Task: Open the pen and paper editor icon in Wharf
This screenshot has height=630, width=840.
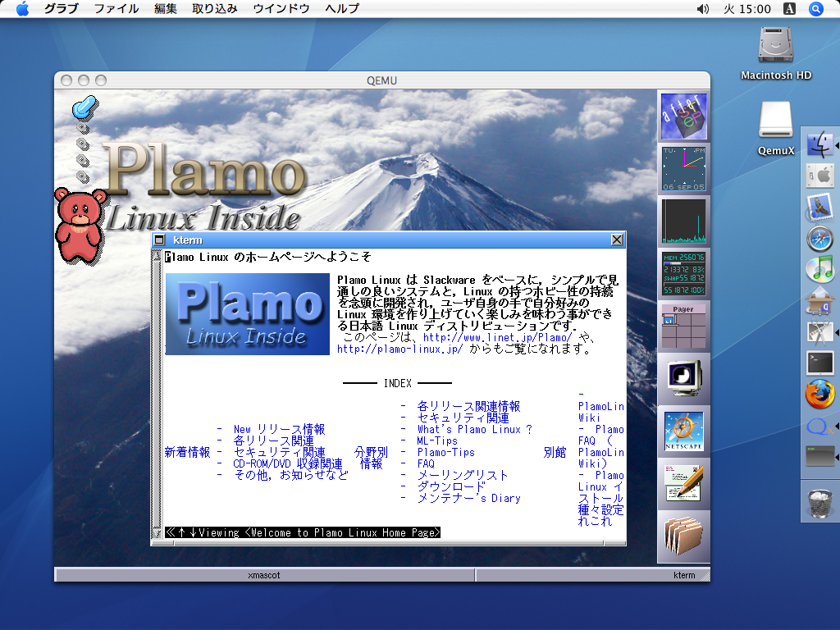Action: coord(683,483)
